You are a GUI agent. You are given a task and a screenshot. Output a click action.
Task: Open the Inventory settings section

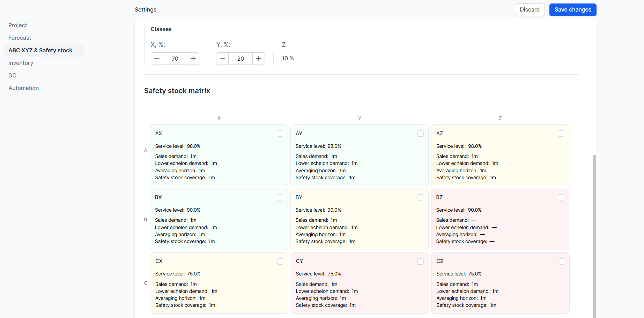coord(21,63)
